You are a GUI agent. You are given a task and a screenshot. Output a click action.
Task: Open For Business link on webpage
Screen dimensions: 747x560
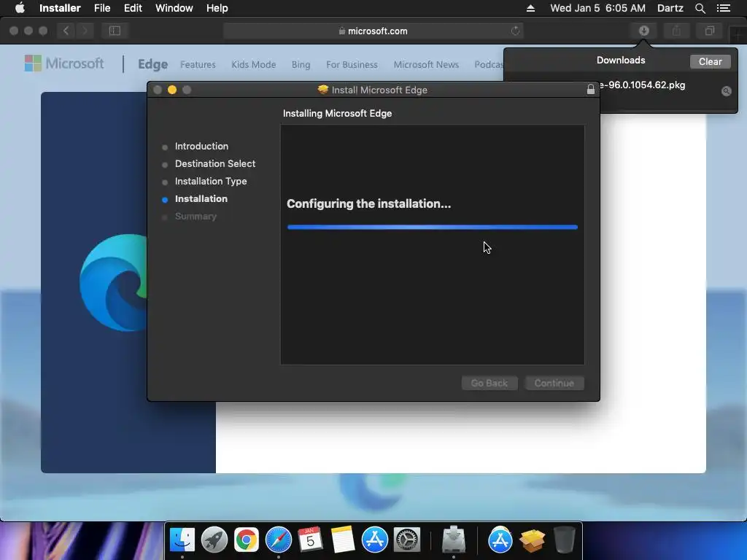tap(352, 64)
